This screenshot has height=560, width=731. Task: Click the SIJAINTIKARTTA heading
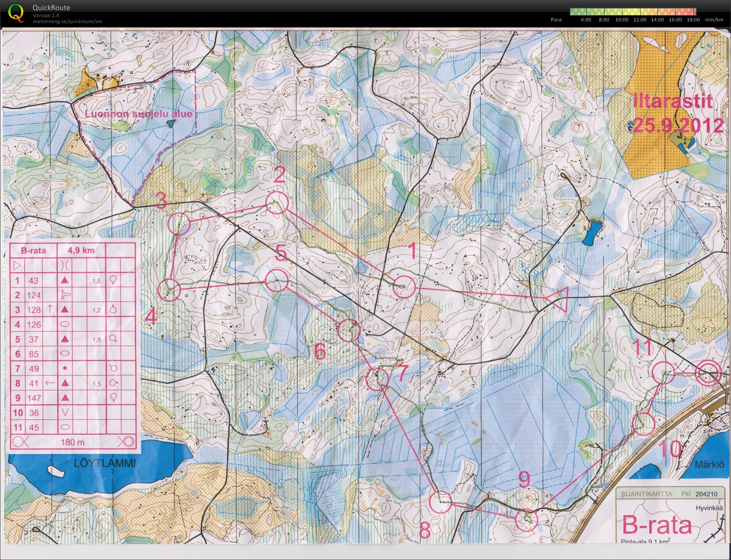click(646, 494)
